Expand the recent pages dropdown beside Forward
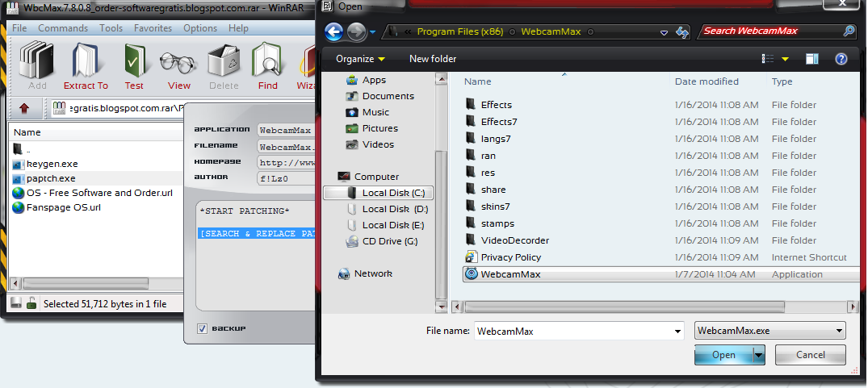 (x=372, y=32)
